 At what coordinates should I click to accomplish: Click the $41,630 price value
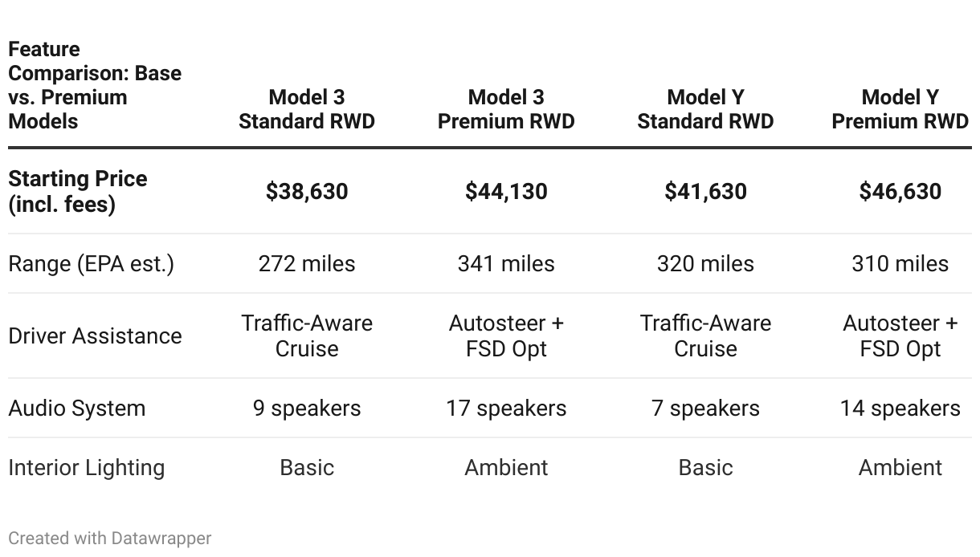click(x=705, y=191)
